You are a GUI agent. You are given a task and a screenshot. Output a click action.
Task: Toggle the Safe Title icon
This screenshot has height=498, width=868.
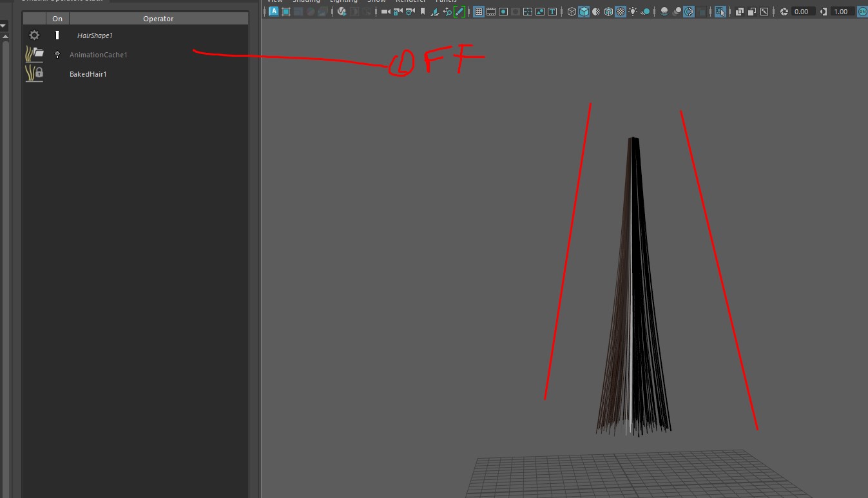coord(552,12)
